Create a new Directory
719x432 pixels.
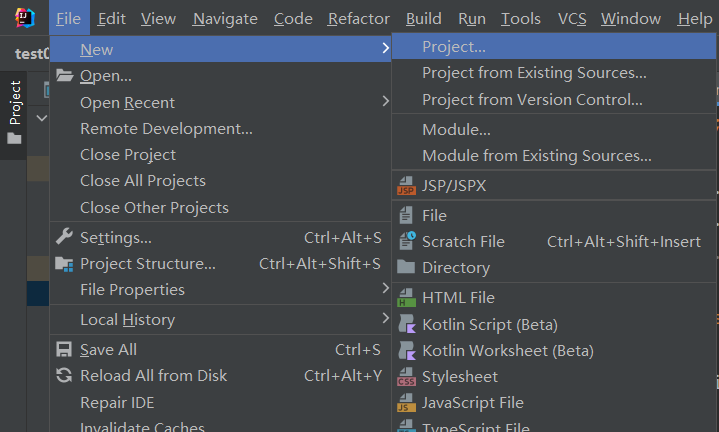pyautogui.click(x=456, y=268)
